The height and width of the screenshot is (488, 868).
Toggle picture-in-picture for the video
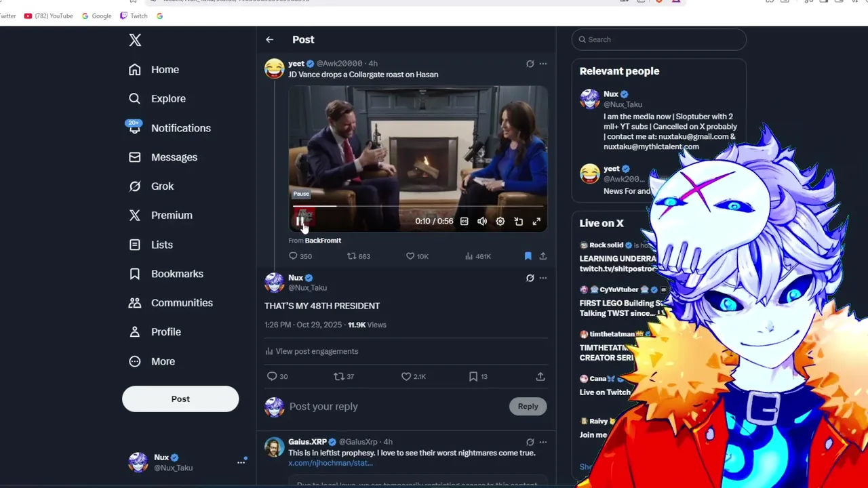(x=518, y=221)
